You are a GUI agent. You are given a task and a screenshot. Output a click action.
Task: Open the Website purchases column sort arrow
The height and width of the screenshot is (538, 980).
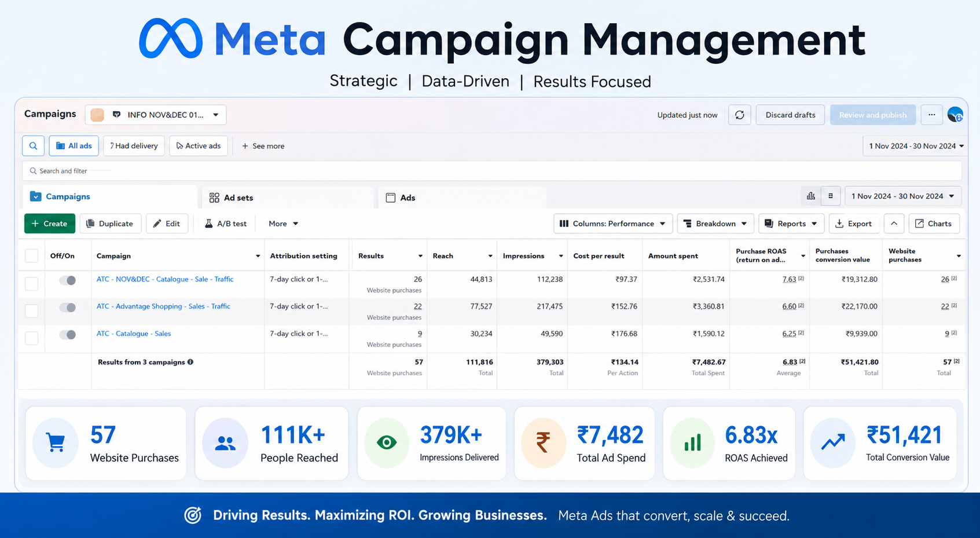click(959, 256)
